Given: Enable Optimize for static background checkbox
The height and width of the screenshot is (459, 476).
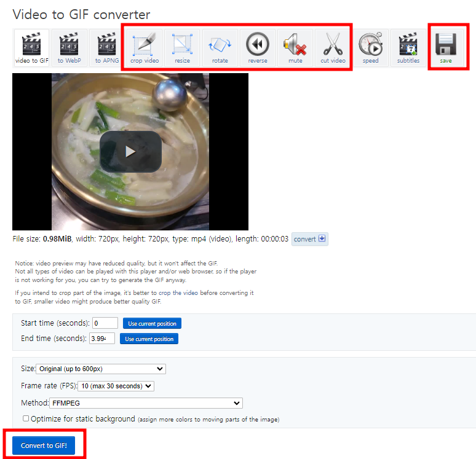Looking at the screenshot, I should pos(26,418).
